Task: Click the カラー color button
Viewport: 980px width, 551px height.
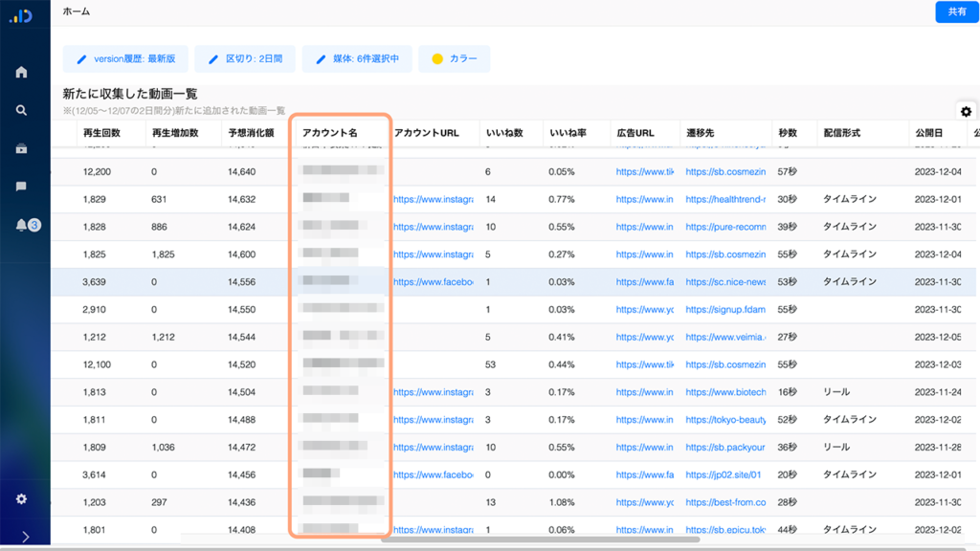Action: 455,58
